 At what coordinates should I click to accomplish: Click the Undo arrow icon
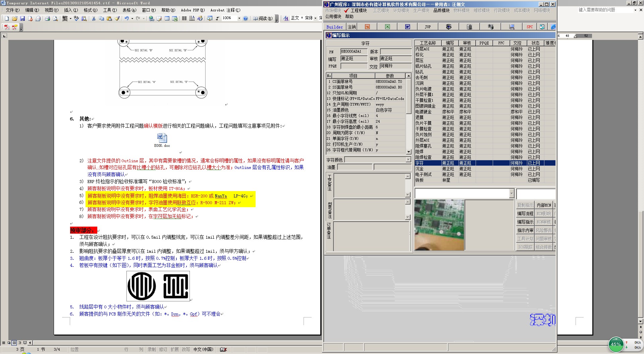pos(126,18)
